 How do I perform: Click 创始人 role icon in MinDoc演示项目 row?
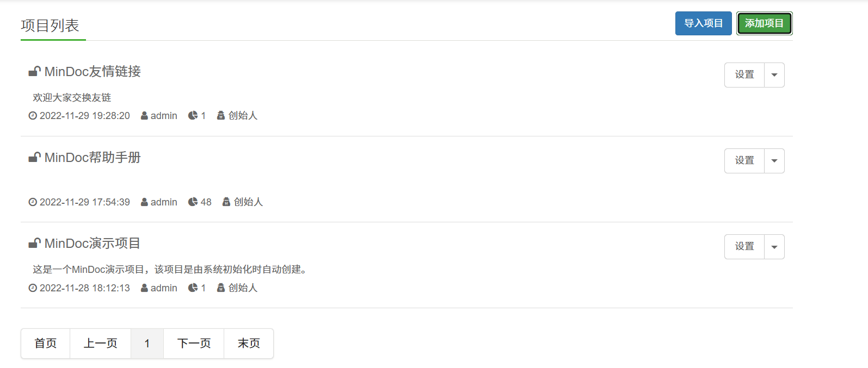[220, 288]
